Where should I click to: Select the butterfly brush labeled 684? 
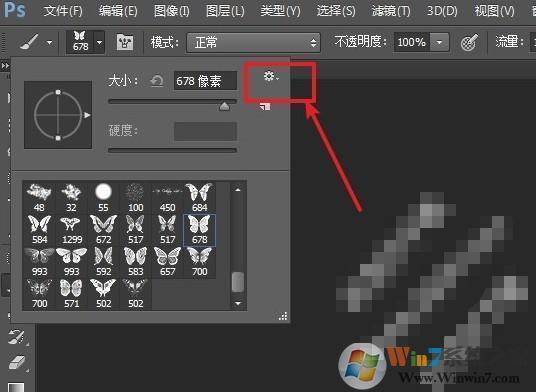(199, 198)
